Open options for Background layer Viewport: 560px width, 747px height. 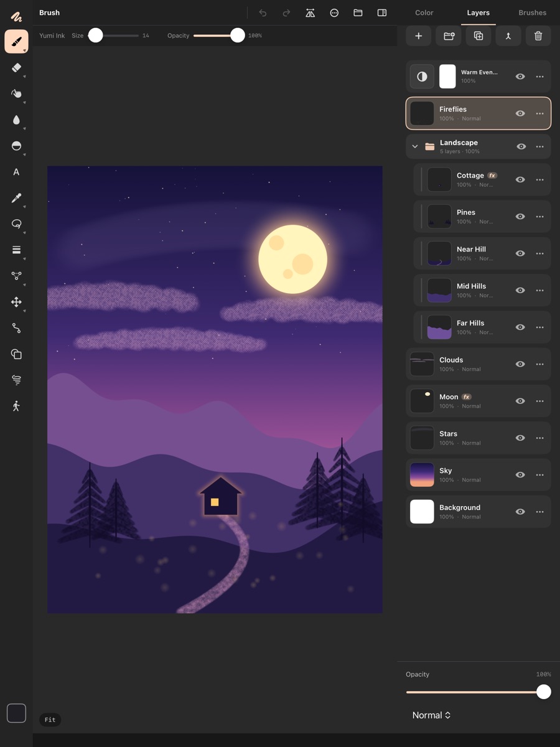tap(539, 512)
